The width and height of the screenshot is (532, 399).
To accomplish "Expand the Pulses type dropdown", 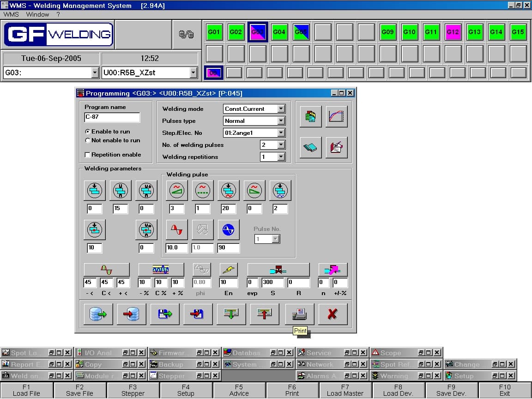I will click(281, 121).
